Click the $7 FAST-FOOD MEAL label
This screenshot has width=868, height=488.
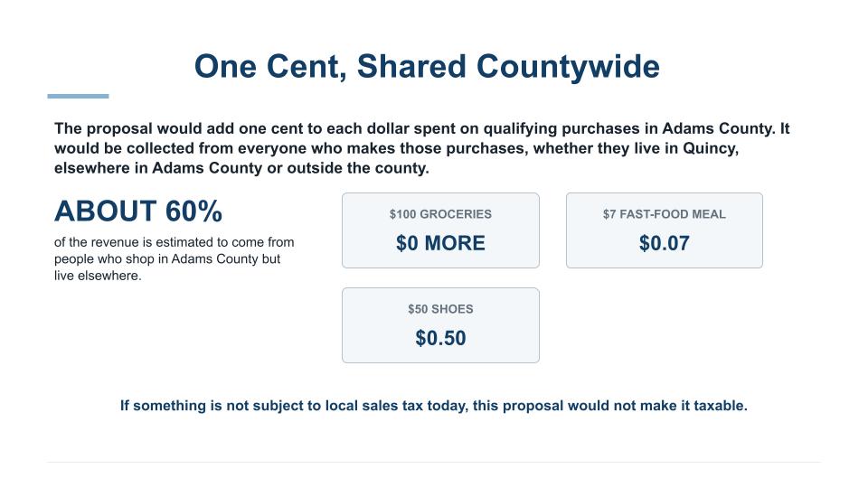click(665, 214)
